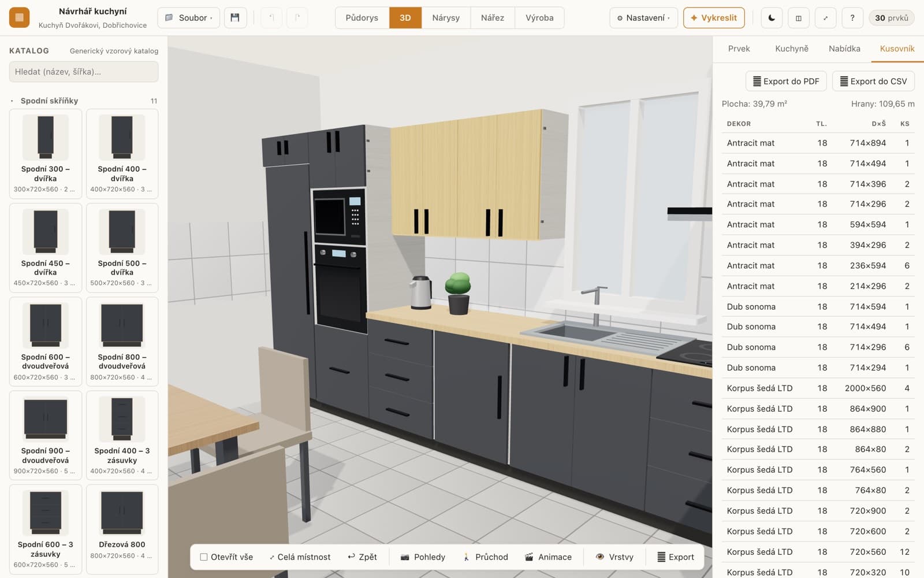Select the Dub sonoma 714×594 row
This screenshot has height=578, width=924.
pyautogui.click(x=818, y=306)
